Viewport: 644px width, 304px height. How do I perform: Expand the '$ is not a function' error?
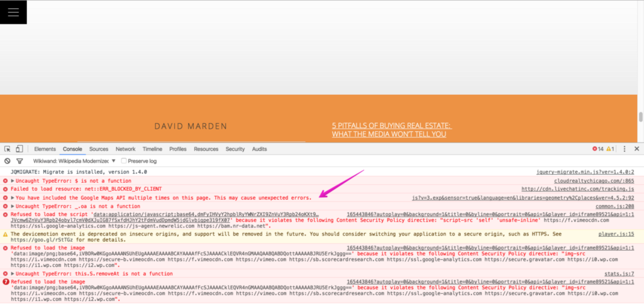click(13, 181)
